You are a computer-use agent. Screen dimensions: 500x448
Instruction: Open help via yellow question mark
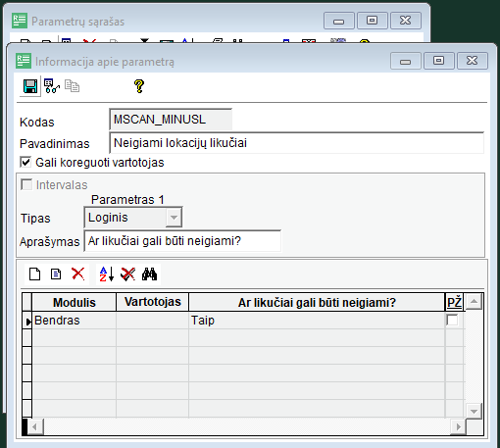click(139, 86)
